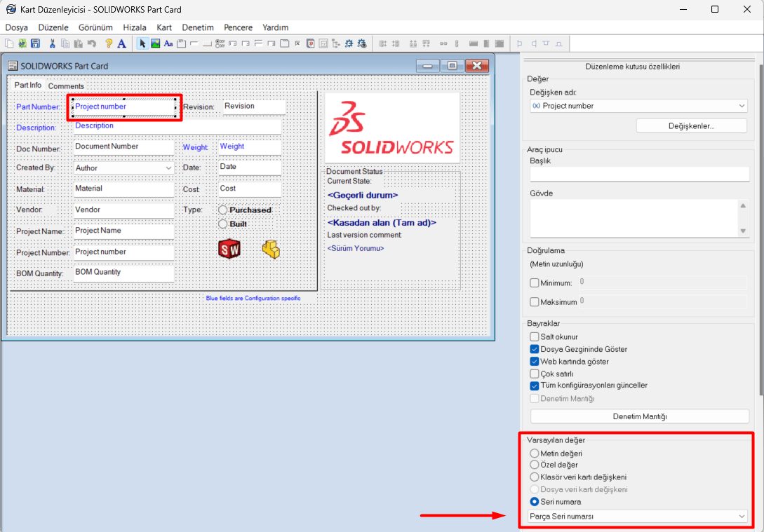
Task: Select Klasör veri kartı değişkeni option
Action: [535, 477]
